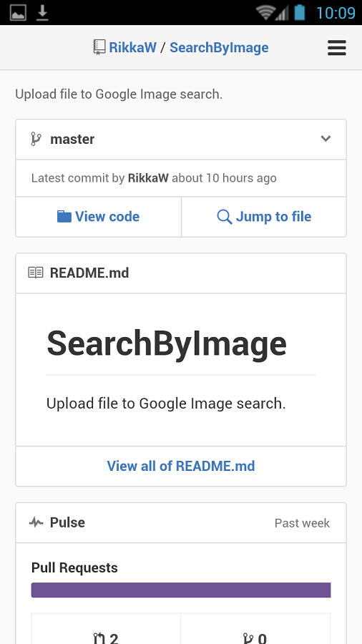Tap the README.md book icon
Viewport: 362px width, 644px height.
(x=36, y=273)
